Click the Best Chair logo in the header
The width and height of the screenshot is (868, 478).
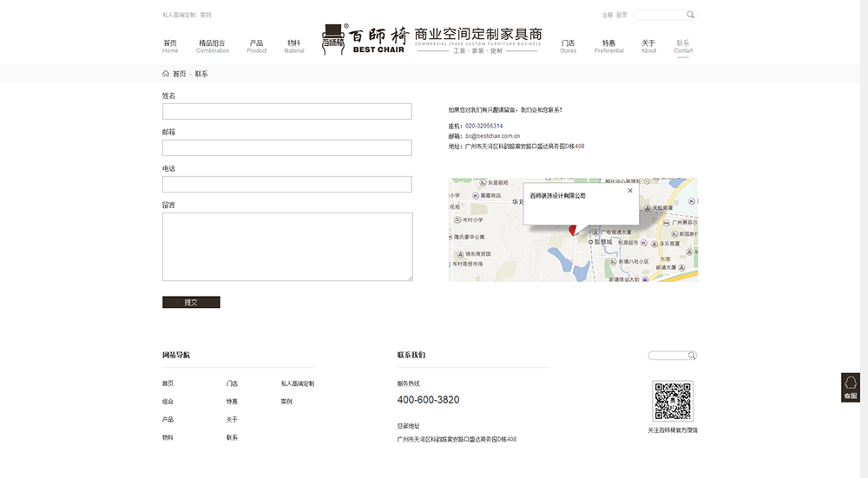(x=431, y=40)
